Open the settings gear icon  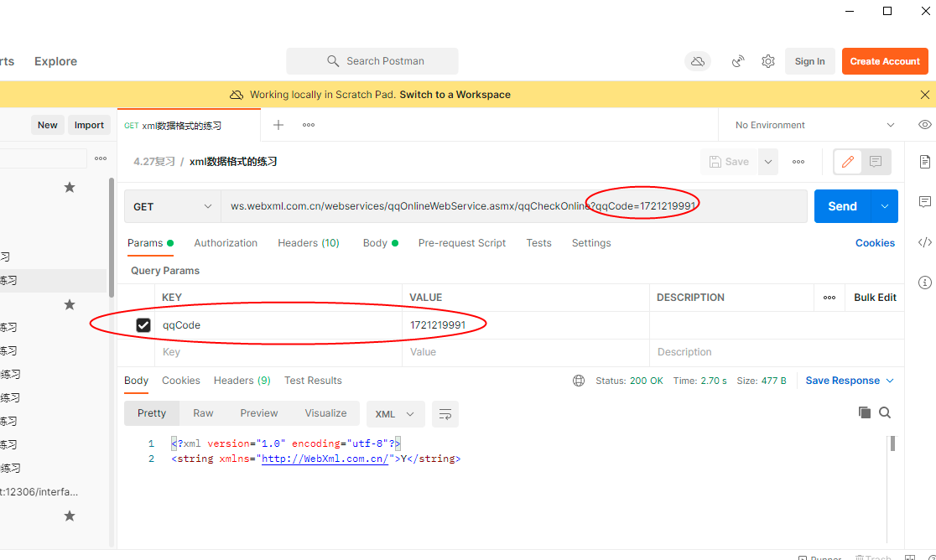tap(768, 61)
